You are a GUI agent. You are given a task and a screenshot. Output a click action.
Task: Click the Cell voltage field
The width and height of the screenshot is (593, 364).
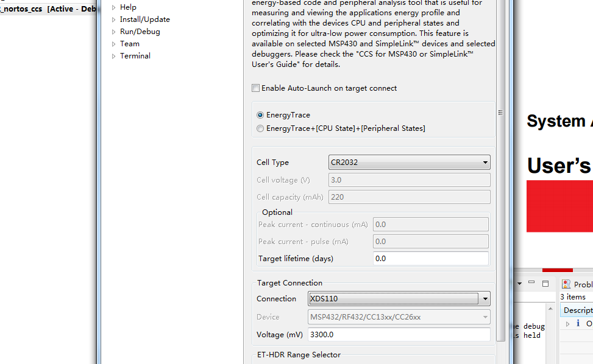coord(409,180)
